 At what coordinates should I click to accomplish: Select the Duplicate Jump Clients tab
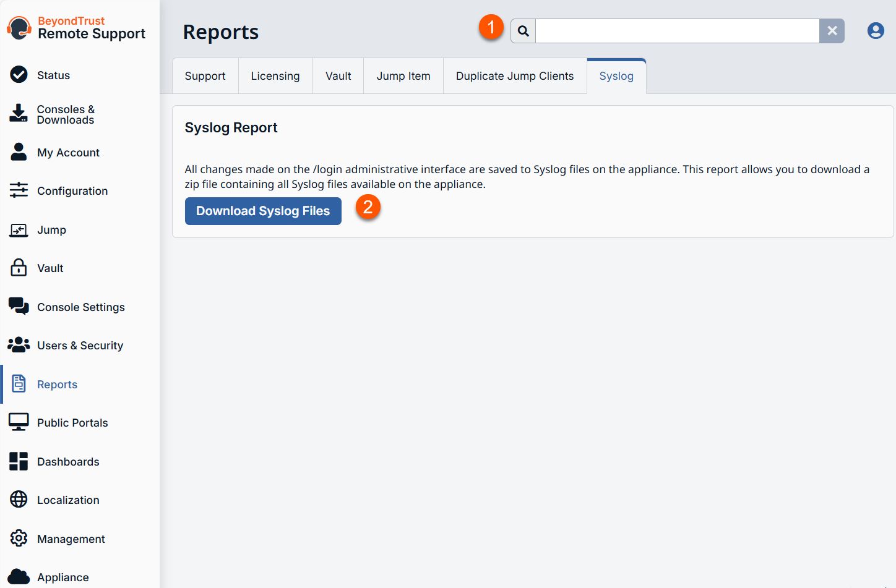pos(515,76)
